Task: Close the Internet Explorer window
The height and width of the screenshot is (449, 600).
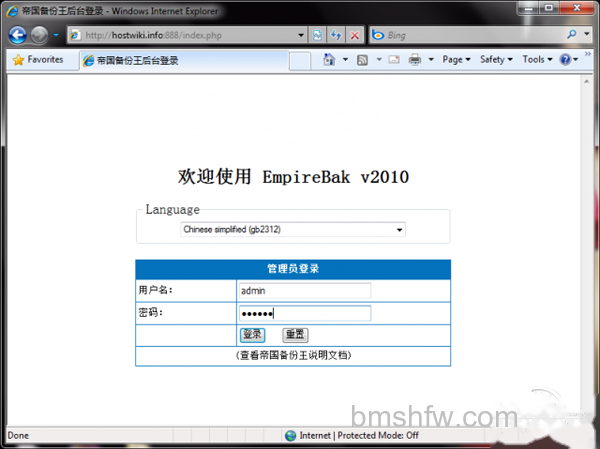Action: (x=577, y=8)
